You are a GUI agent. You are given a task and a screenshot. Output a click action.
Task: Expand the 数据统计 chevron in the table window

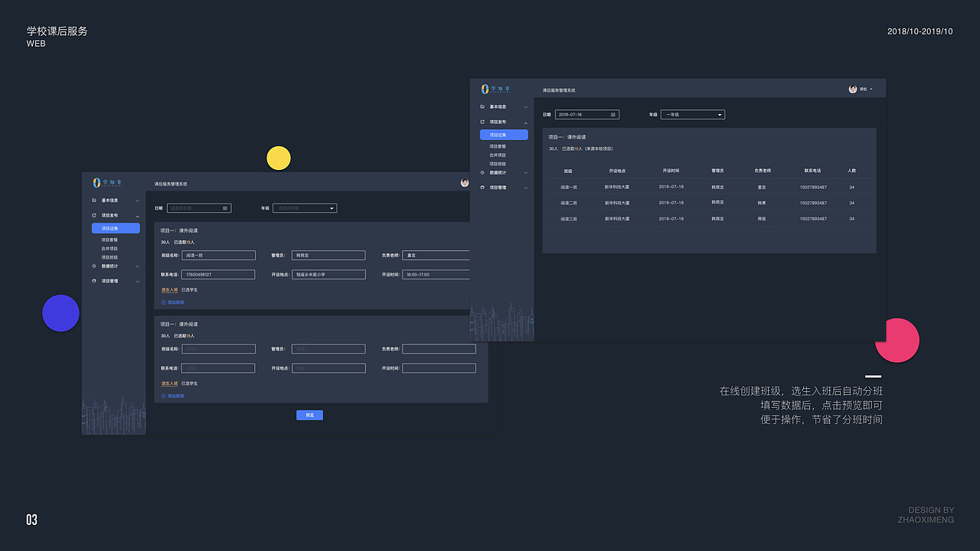pos(526,172)
